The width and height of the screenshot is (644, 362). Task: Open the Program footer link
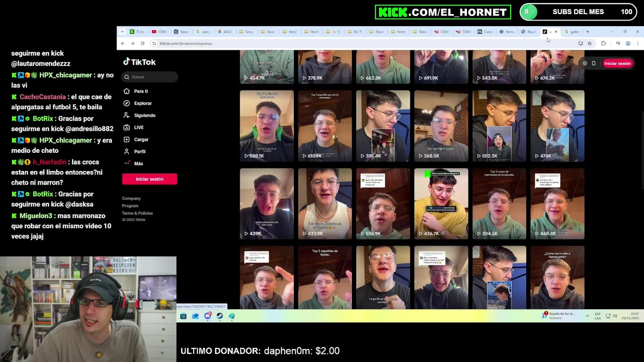click(x=130, y=206)
